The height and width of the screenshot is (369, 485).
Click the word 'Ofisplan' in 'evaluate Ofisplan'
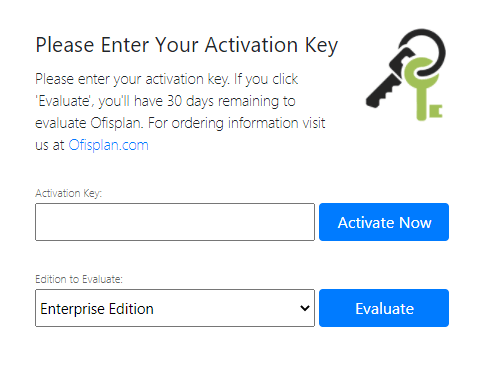(117, 123)
